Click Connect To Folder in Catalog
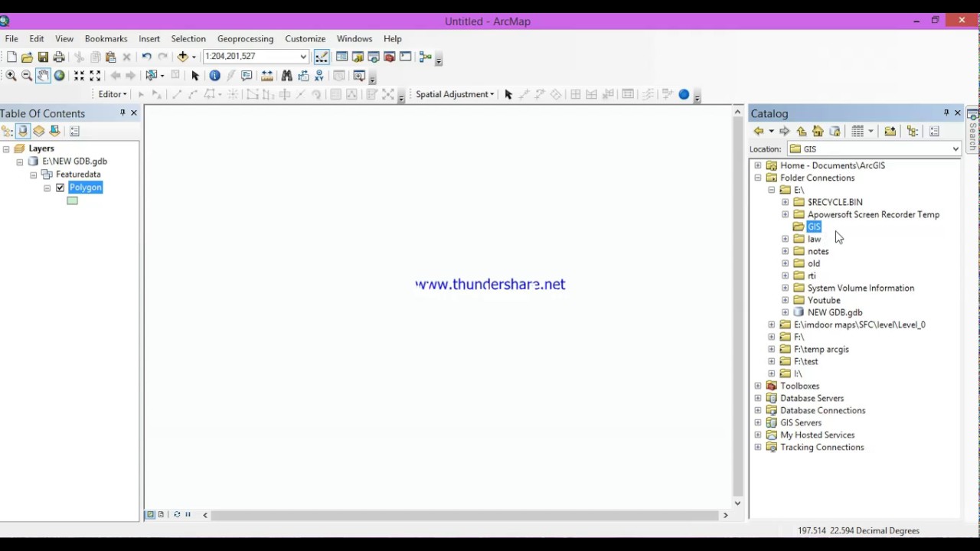Image resolution: width=980 pixels, height=551 pixels. click(890, 131)
